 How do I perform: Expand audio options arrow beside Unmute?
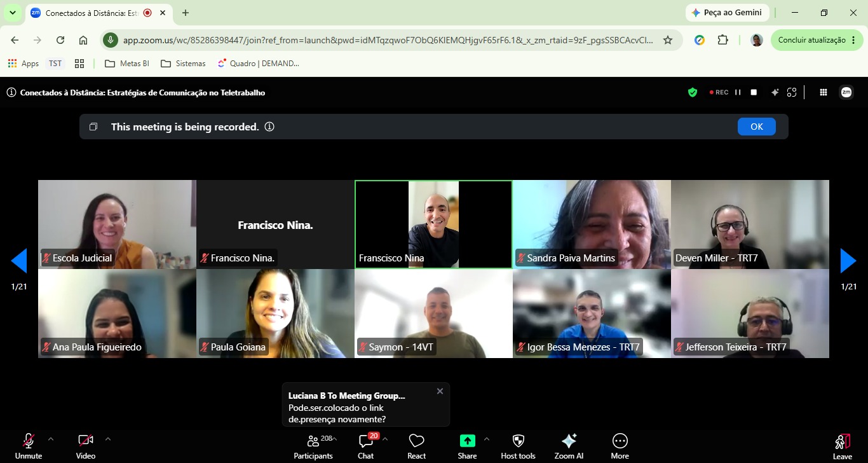[x=51, y=439]
